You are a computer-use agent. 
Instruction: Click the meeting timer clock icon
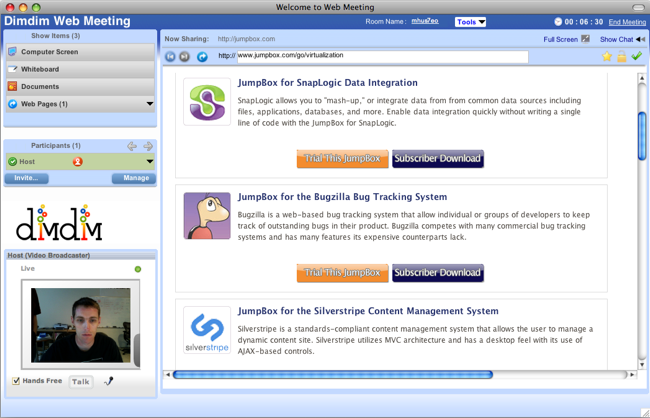point(558,22)
